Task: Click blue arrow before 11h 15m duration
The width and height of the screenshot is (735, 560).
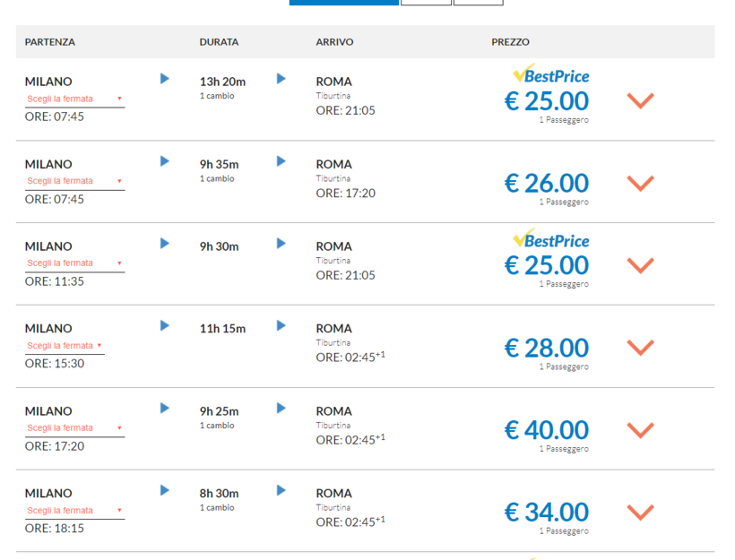Action: click(165, 326)
